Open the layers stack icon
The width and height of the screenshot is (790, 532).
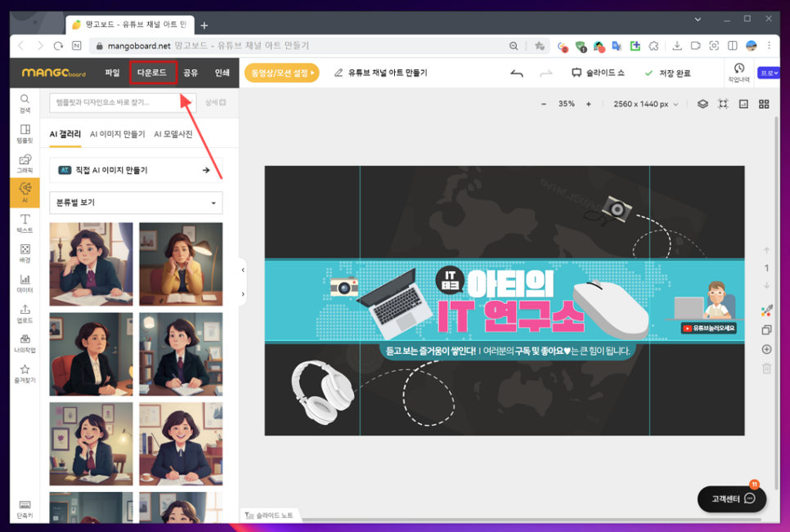[702, 104]
